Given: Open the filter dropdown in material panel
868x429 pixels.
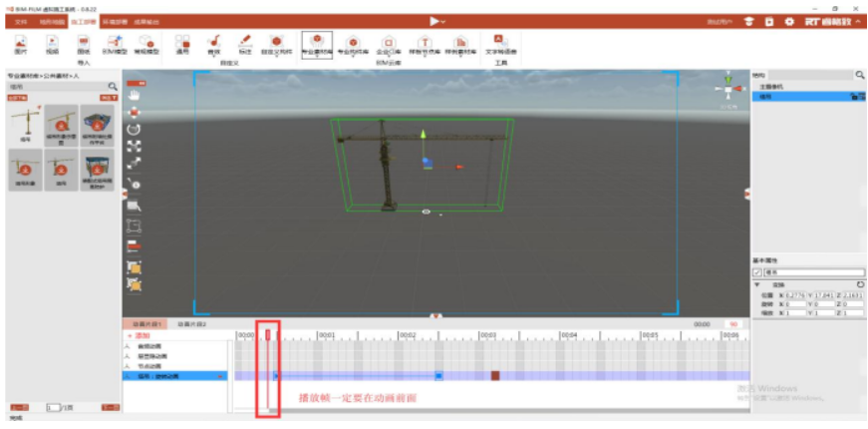Looking at the screenshot, I should tap(109, 98).
